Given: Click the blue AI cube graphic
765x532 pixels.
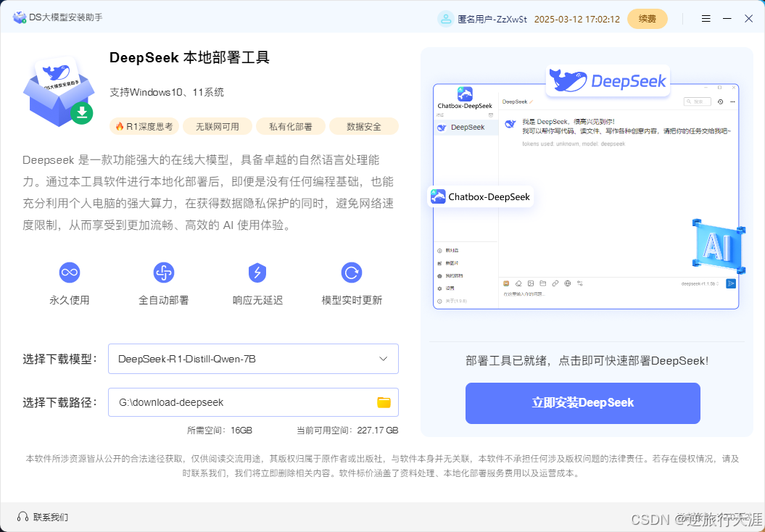Looking at the screenshot, I should point(719,246).
